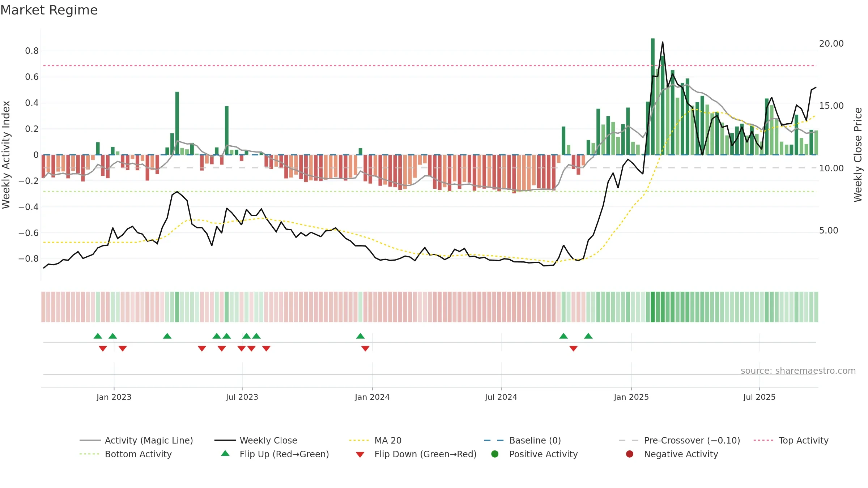The height and width of the screenshot is (488, 868).
Task: Click the 10.00 price axis label
Action: pyautogui.click(x=831, y=168)
